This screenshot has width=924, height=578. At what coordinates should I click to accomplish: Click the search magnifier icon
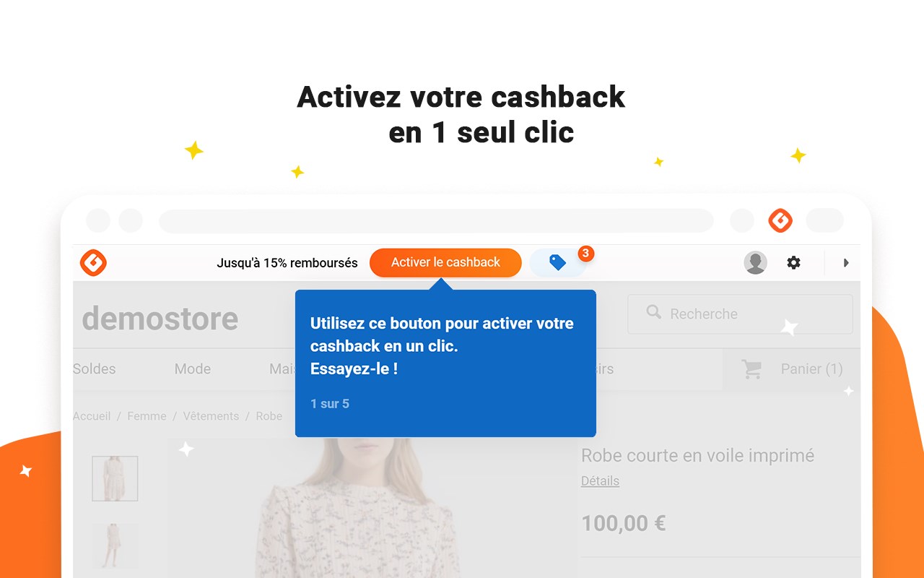coord(654,312)
